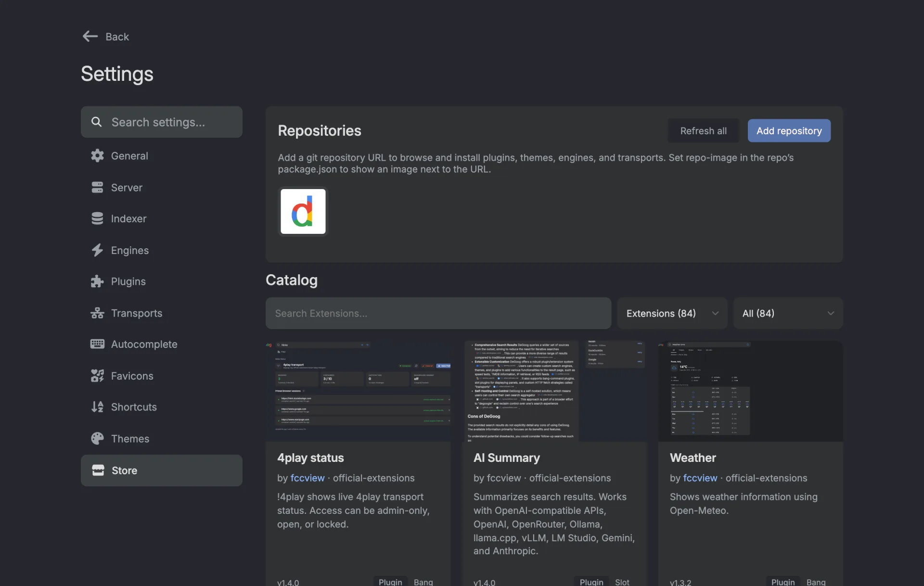The image size is (924, 586).
Task: Go back using the Back label
Action: 117,37
